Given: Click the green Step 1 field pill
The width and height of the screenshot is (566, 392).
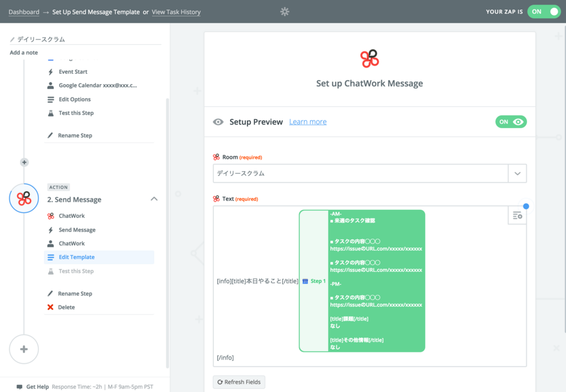Looking at the screenshot, I should pyautogui.click(x=362, y=281).
